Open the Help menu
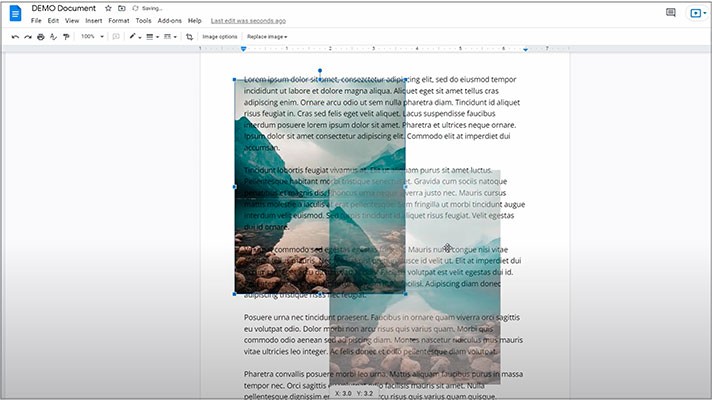This screenshot has width=712, height=400. [194, 21]
